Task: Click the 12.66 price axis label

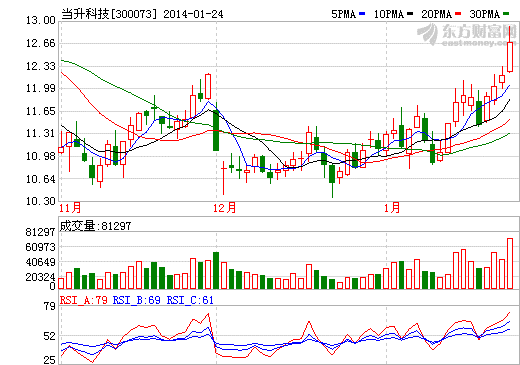Action: click(x=41, y=43)
